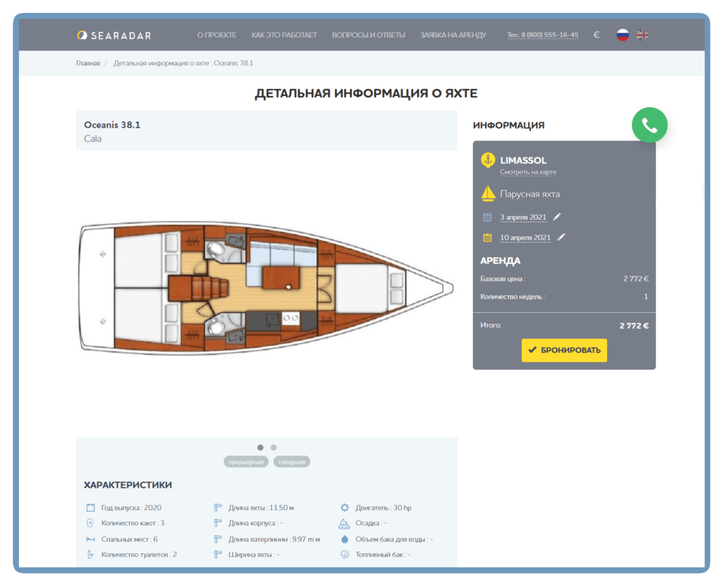Select the first carousel dot

260,447
